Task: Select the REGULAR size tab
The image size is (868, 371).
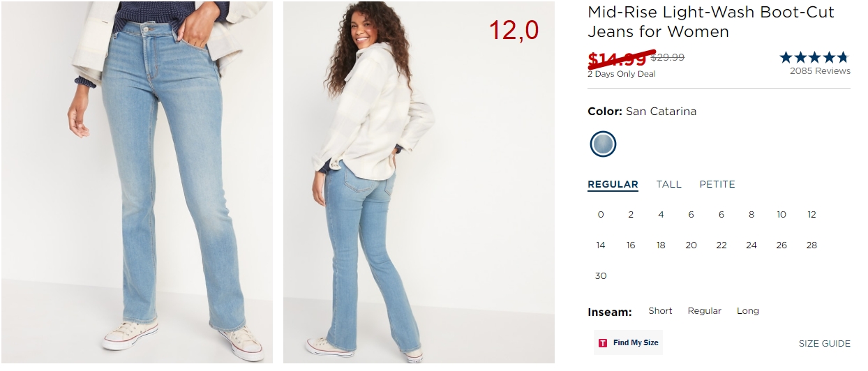Action: click(x=613, y=184)
